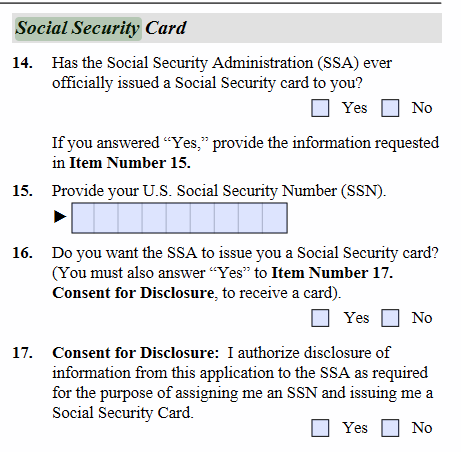
Task: Click the third digit cell of the SSN field
Action: coord(130,218)
